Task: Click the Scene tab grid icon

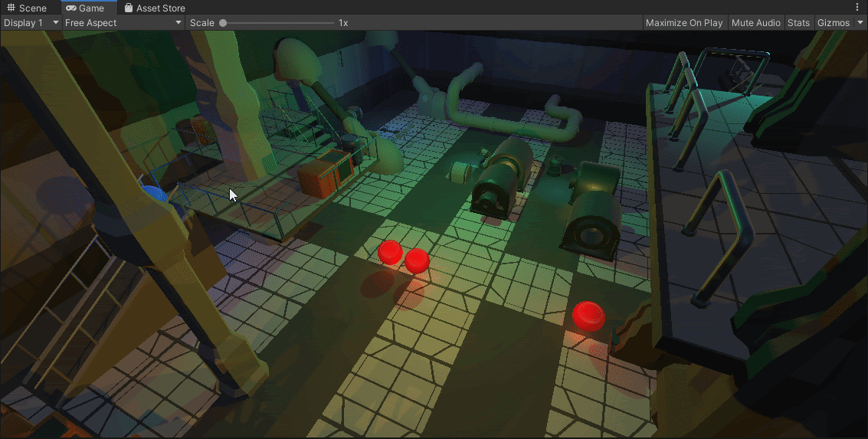Action: tap(11, 8)
